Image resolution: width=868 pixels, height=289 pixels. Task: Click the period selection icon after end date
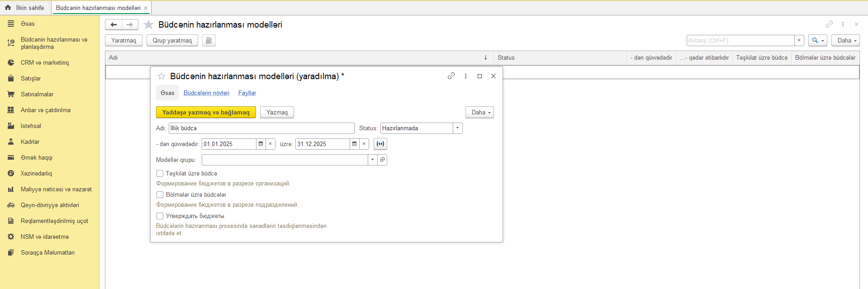point(380,144)
